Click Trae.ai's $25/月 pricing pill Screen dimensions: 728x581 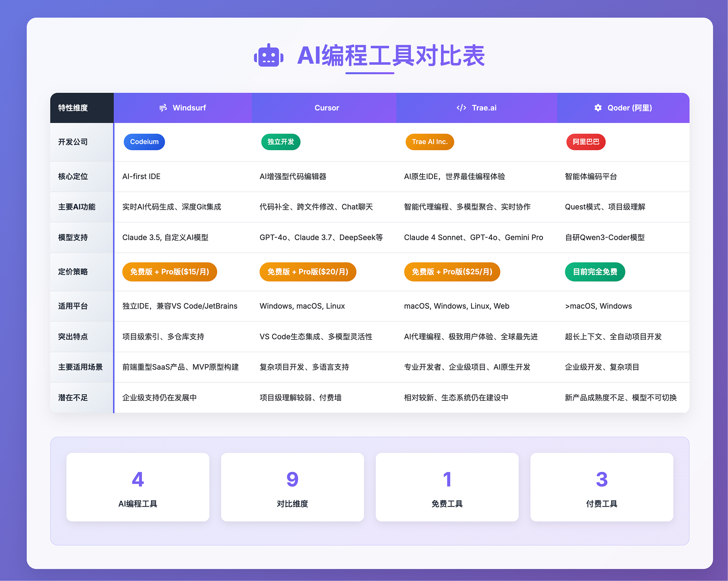pos(452,272)
